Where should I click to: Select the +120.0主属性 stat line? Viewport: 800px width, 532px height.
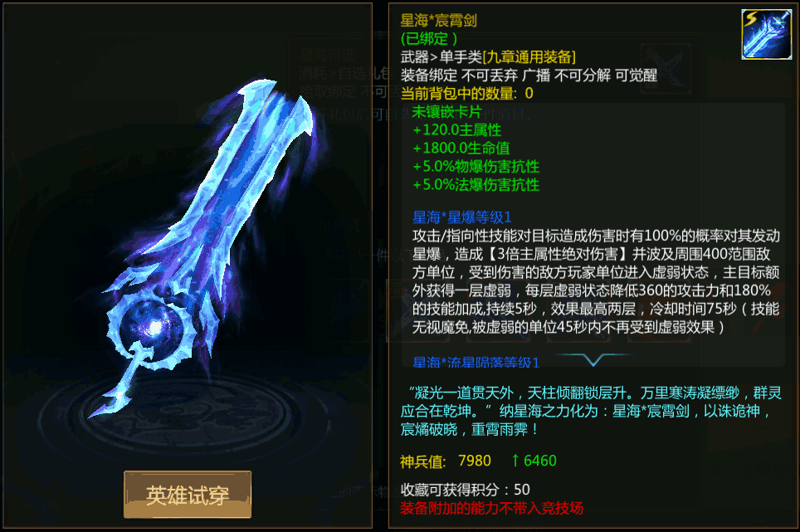(x=457, y=130)
